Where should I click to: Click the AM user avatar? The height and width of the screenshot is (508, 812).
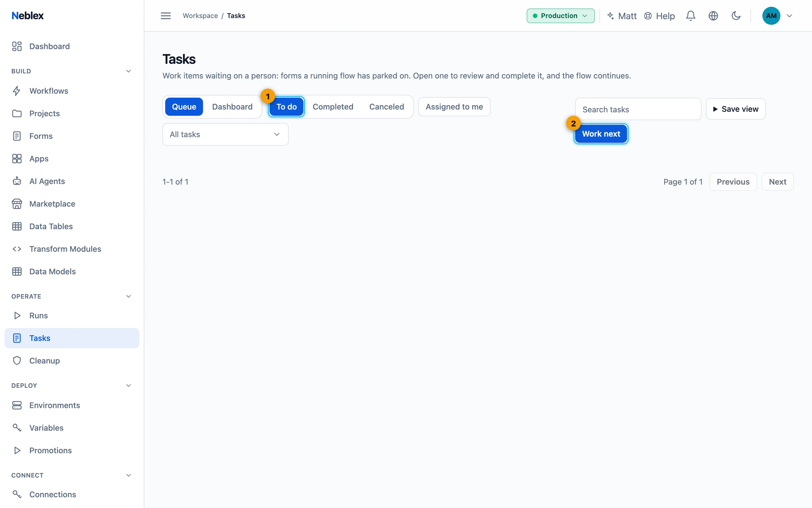click(771, 16)
